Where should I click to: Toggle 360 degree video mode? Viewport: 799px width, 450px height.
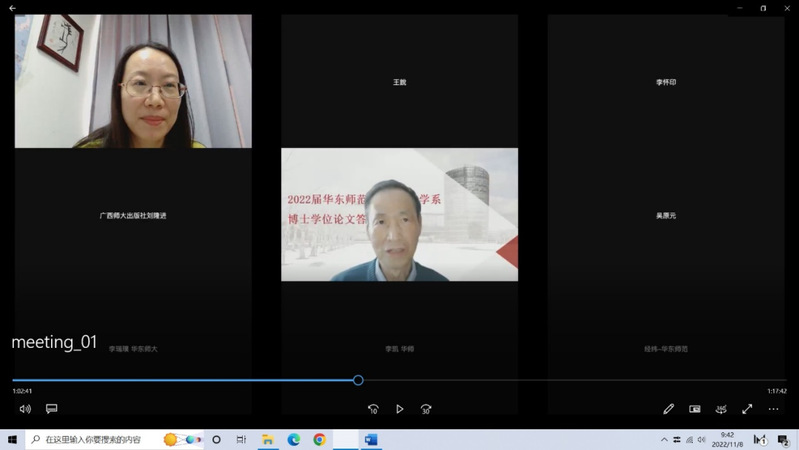coord(721,409)
